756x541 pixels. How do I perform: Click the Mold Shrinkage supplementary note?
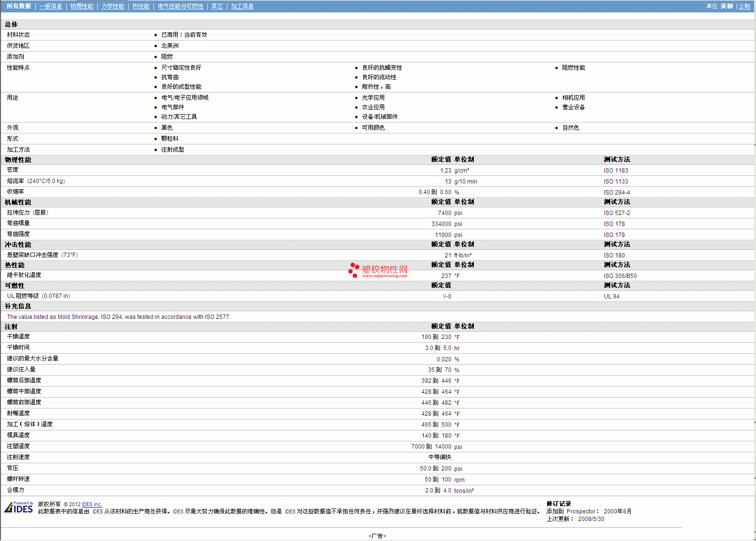pos(119,317)
